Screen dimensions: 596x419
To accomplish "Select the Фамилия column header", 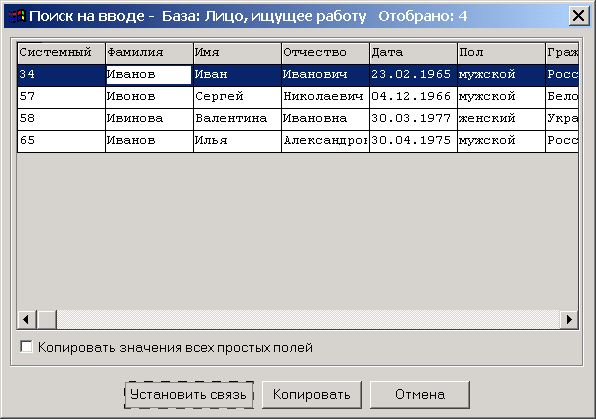I will click(149, 53).
